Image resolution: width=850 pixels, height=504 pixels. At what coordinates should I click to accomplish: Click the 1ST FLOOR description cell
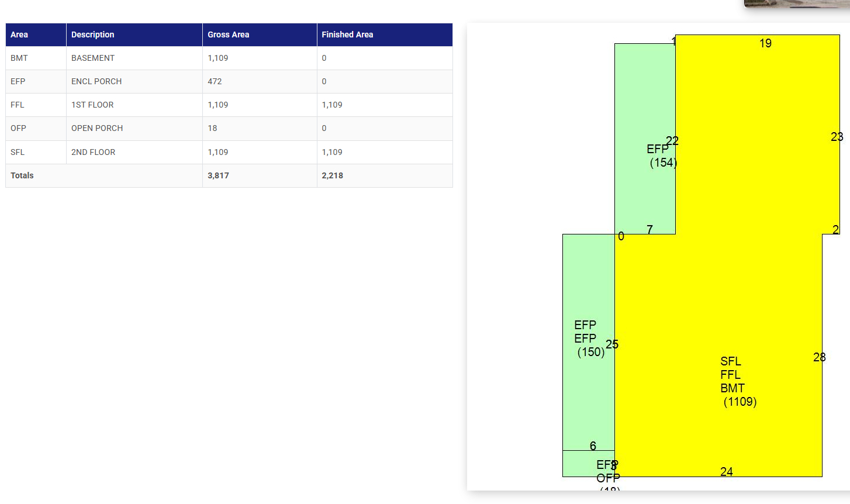coord(92,105)
